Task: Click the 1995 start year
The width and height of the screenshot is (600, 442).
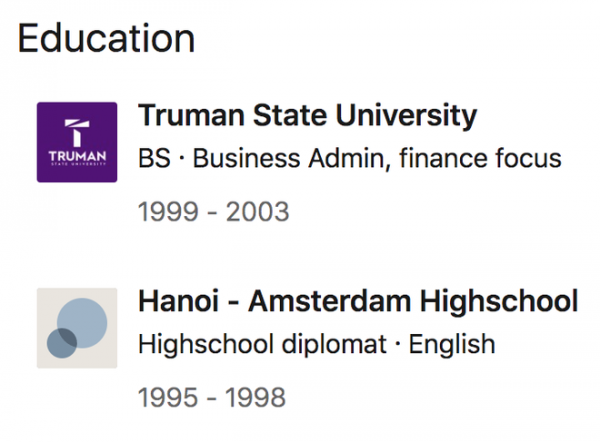Action: pos(168,397)
